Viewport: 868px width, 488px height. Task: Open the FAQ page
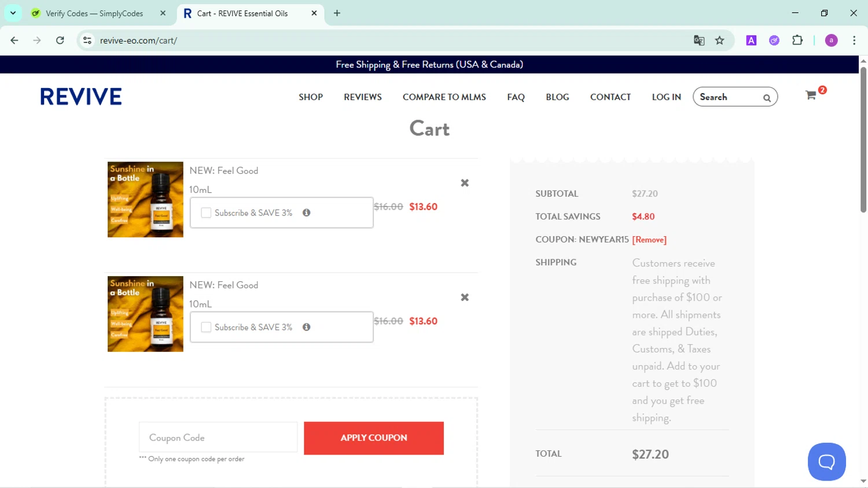[x=516, y=97]
